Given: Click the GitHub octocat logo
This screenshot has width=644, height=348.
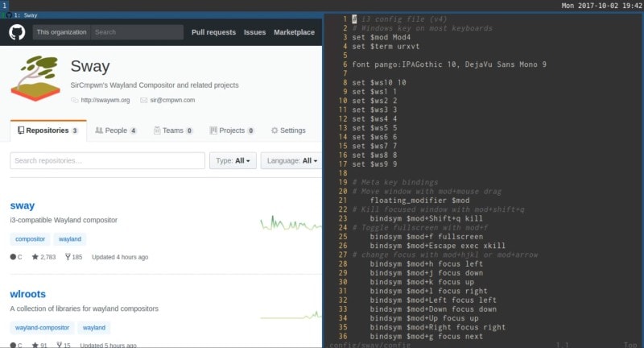Looking at the screenshot, I should tap(17, 32).
